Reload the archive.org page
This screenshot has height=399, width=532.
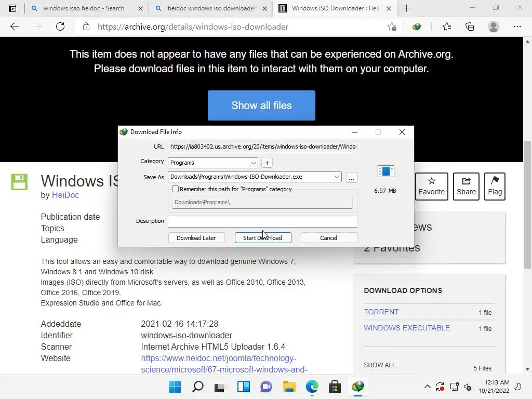click(60, 26)
